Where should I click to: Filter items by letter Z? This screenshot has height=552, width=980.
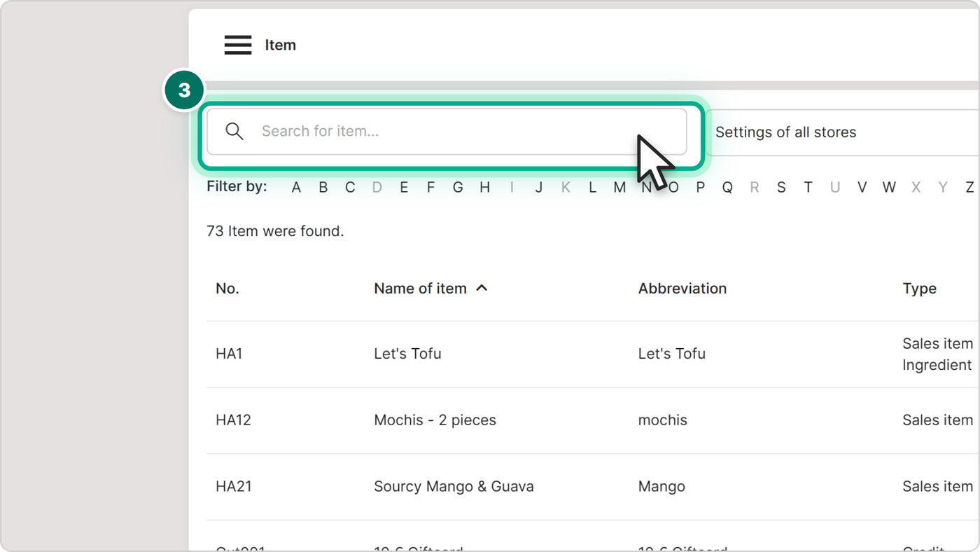[x=969, y=187]
